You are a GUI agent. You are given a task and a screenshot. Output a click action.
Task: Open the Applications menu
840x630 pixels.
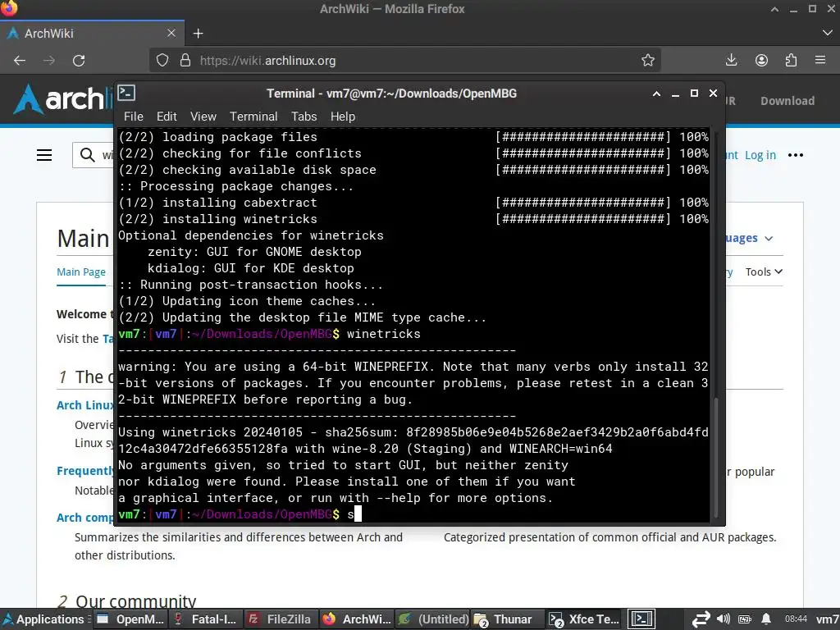pyautogui.click(x=44, y=619)
